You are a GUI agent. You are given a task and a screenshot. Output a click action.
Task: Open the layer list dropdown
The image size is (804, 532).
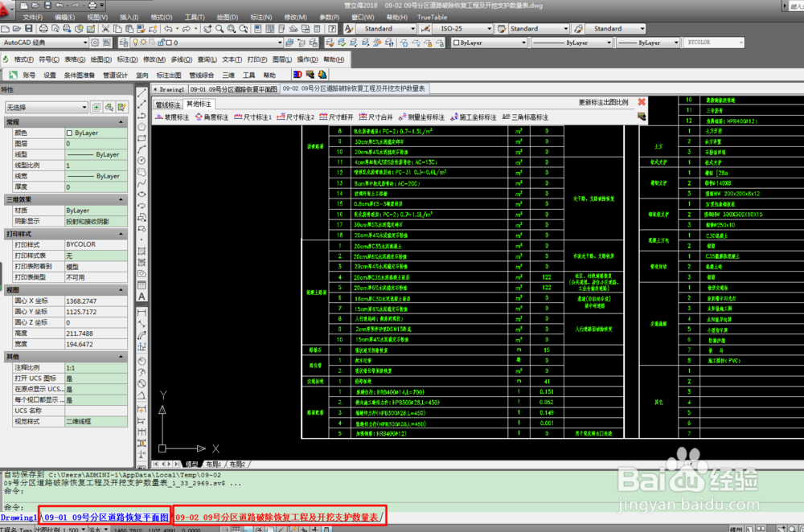click(280, 43)
